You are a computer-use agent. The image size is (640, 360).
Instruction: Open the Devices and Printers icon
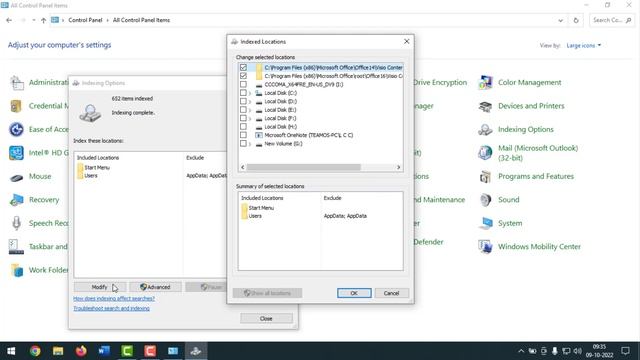485,106
